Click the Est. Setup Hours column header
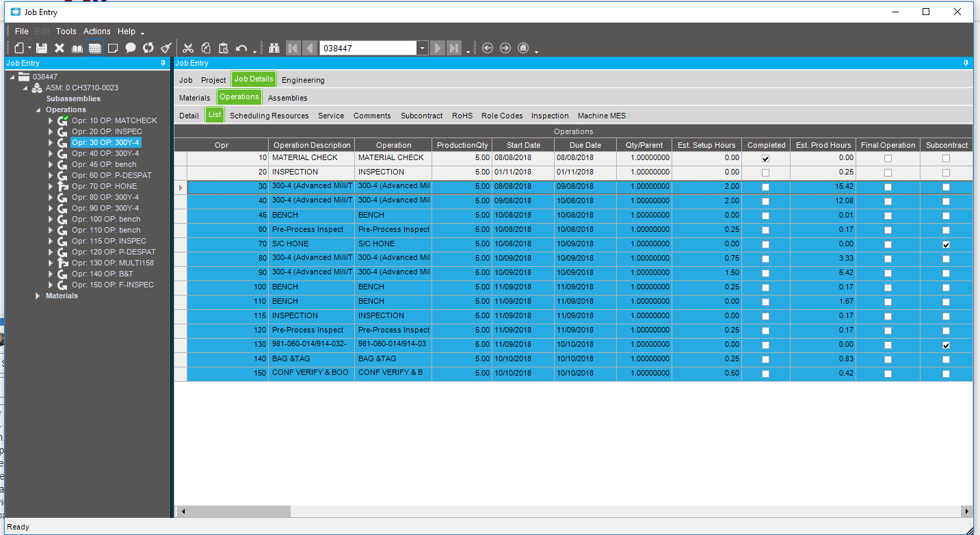This screenshot has width=980, height=535. tap(706, 145)
